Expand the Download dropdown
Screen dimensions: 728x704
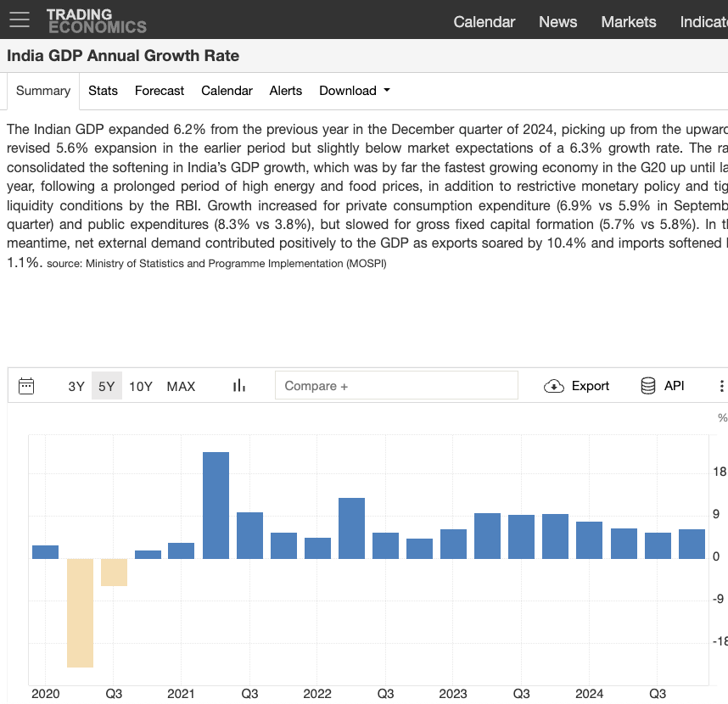(x=354, y=91)
